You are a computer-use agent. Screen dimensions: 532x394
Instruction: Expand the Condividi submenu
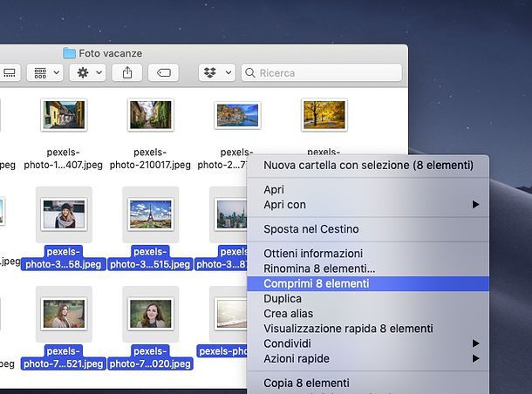click(x=368, y=343)
